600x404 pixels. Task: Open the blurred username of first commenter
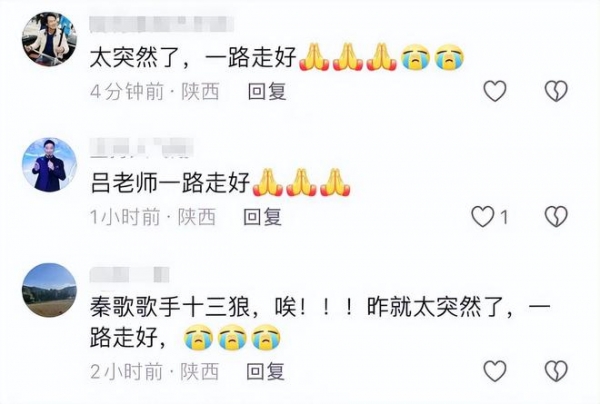pyautogui.click(x=161, y=24)
